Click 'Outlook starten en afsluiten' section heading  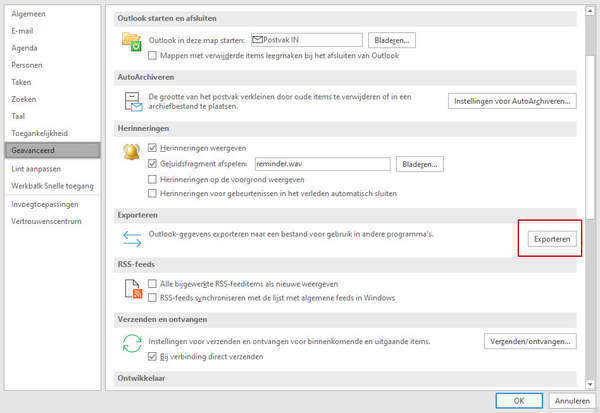[x=167, y=18]
